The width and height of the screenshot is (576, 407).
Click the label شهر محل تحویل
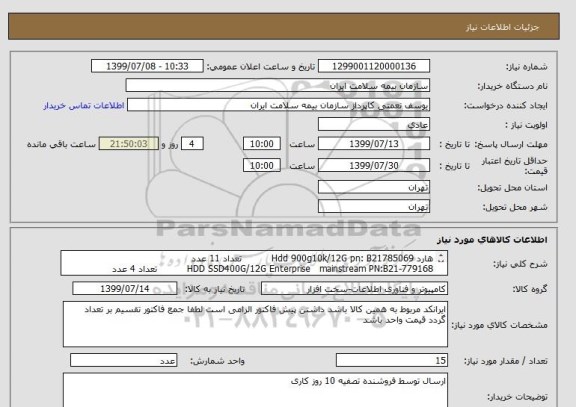click(x=515, y=207)
